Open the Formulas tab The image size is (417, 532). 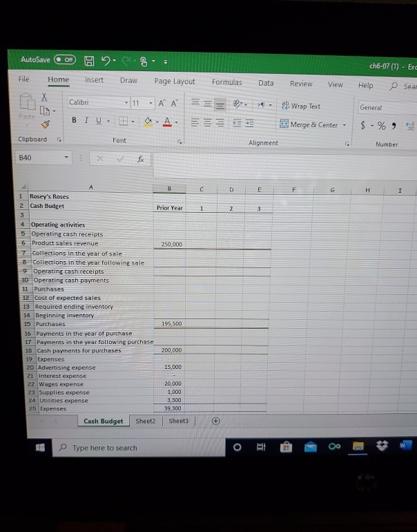pos(227,82)
